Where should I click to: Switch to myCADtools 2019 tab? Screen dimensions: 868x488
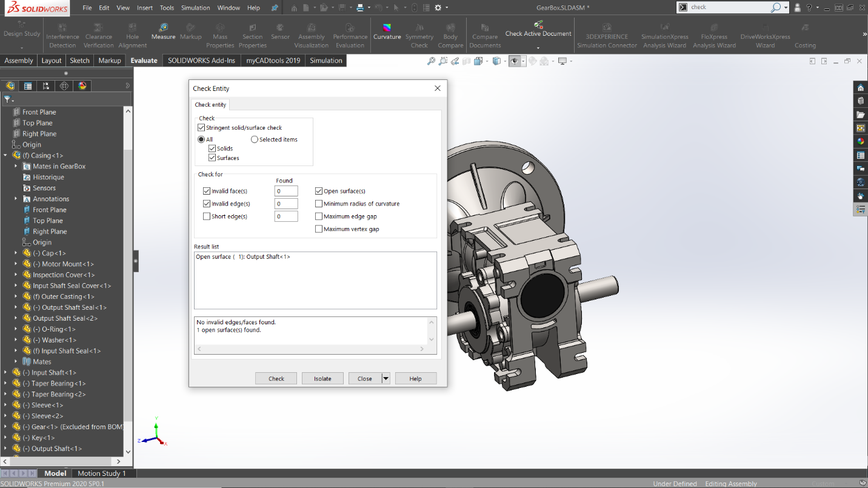[273, 61]
